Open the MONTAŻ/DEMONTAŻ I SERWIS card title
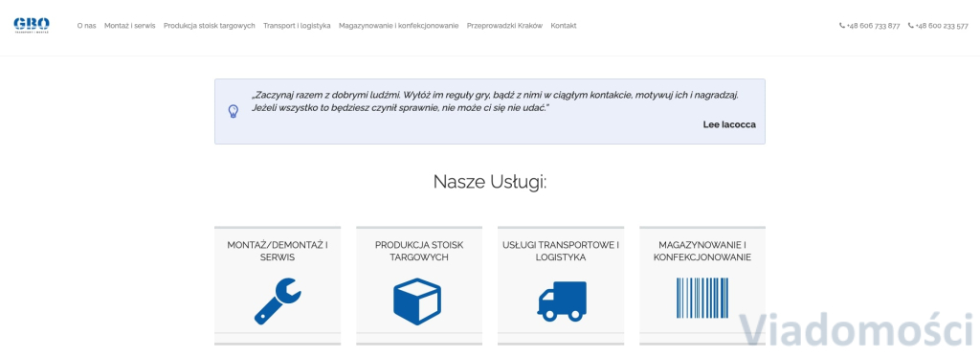Image resolution: width=980 pixels, height=357 pixels. click(278, 251)
